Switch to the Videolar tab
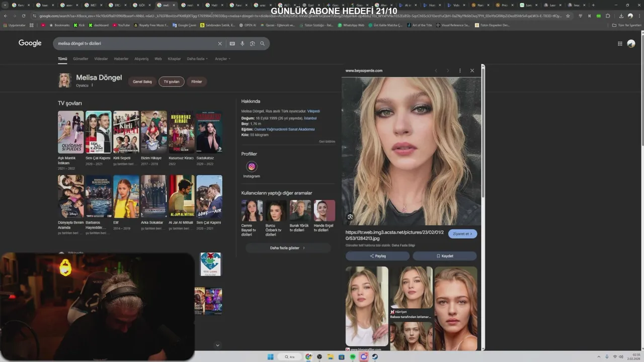 (101, 59)
